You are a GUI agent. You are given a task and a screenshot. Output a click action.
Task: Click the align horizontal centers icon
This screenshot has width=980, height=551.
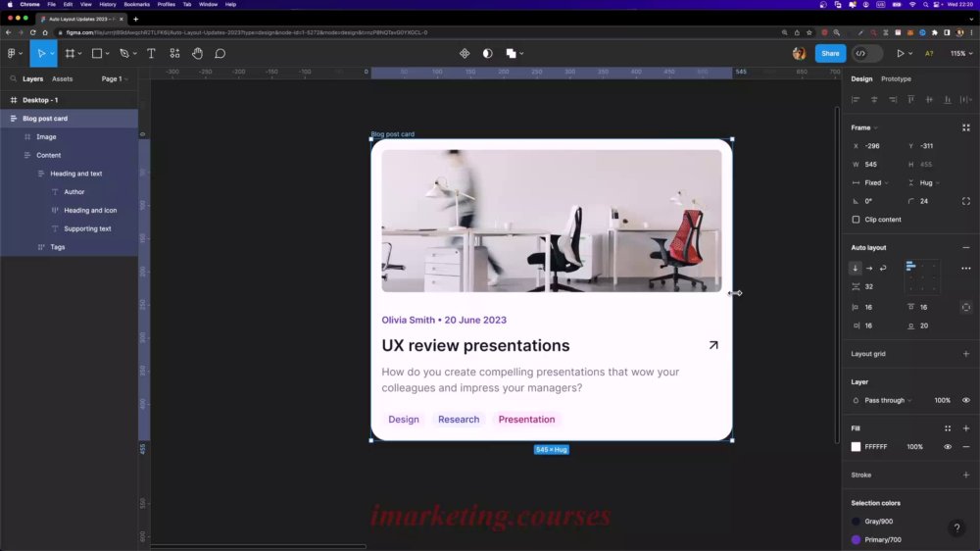874,99
